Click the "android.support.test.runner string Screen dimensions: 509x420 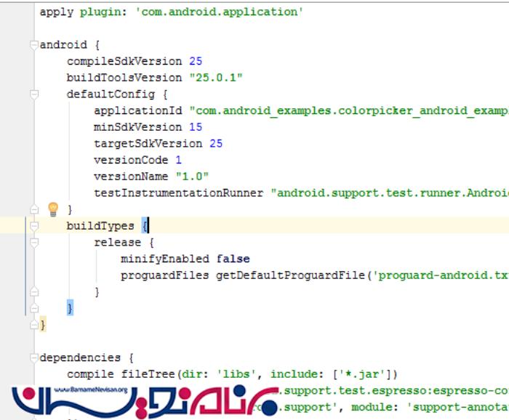pyautogui.click(x=390, y=193)
